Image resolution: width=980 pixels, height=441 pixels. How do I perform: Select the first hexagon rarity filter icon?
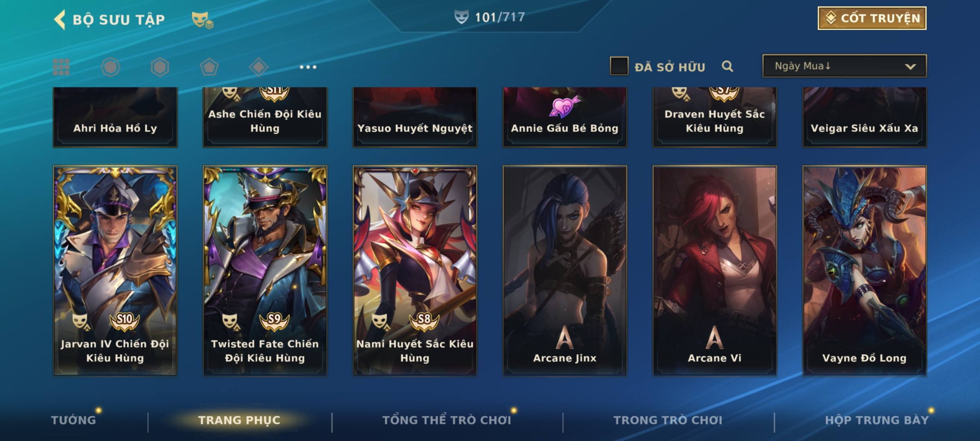pos(111,67)
